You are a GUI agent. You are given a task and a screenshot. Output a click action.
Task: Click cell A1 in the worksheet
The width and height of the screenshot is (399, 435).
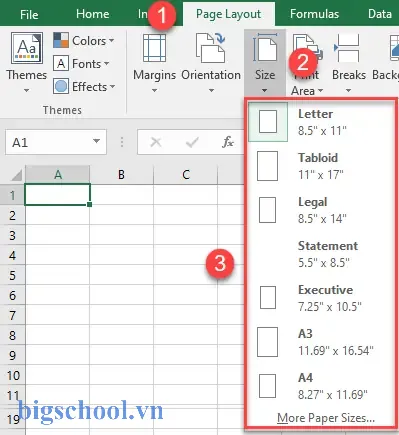[57, 195]
